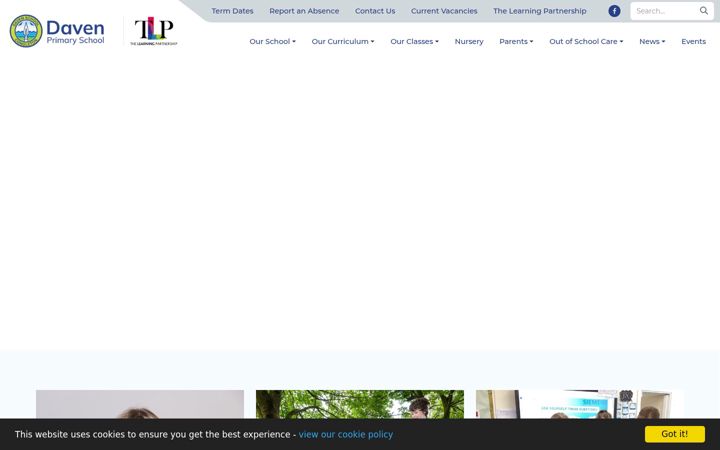Open the green trees outdoor photo card
720x450 pixels.
coord(360,404)
